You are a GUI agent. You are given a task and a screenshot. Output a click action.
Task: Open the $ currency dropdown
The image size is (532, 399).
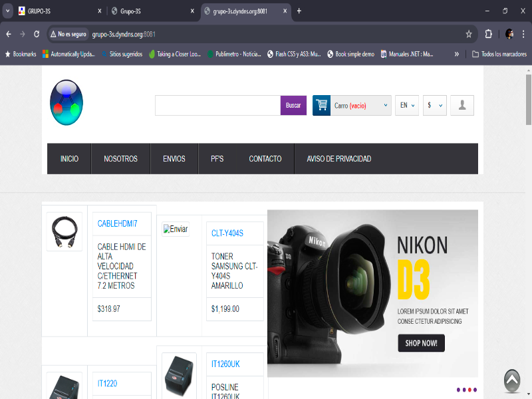point(435,106)
